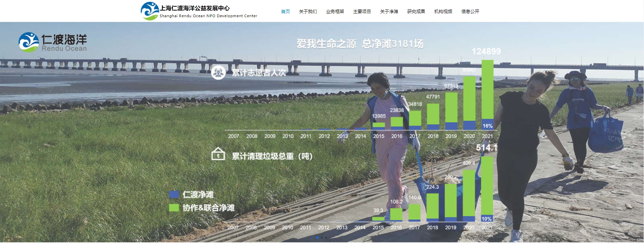Switch to the second carousel slide dot
This screenshot has width=644, height=243.
321,238
